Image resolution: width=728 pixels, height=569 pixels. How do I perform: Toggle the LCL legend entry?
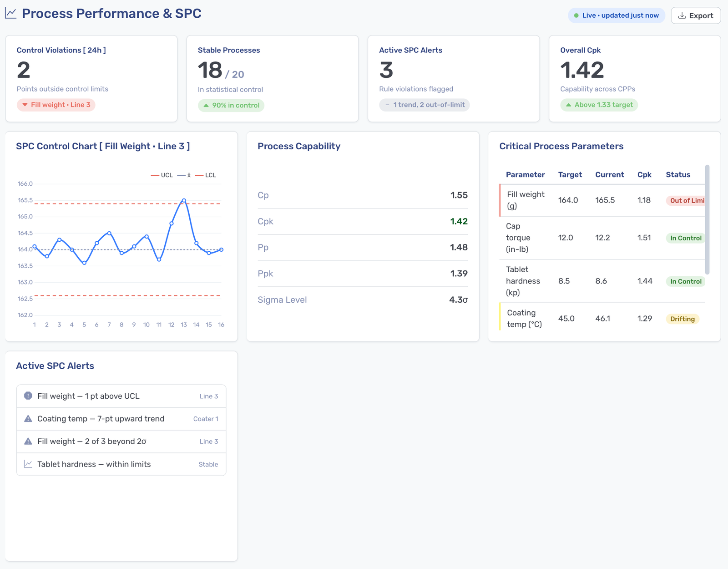(206, 175)
